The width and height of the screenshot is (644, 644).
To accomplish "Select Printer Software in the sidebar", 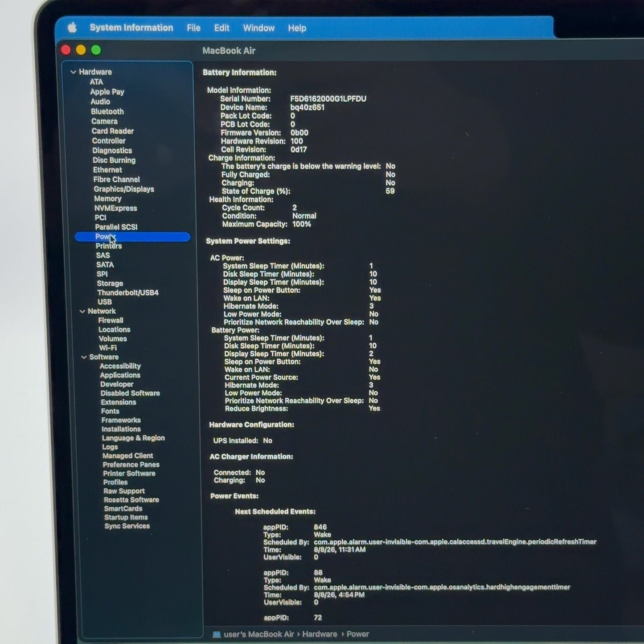I will [129, 473].
